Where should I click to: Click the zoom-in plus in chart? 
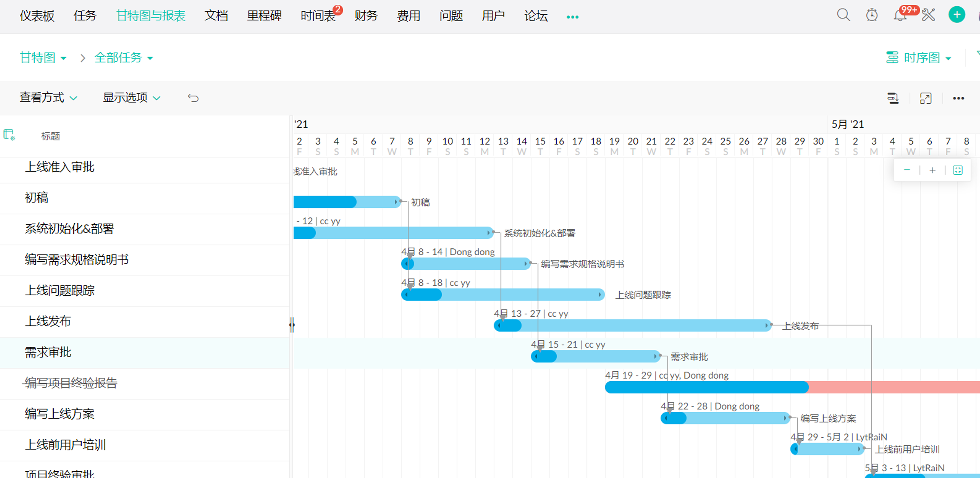[932, 170]
